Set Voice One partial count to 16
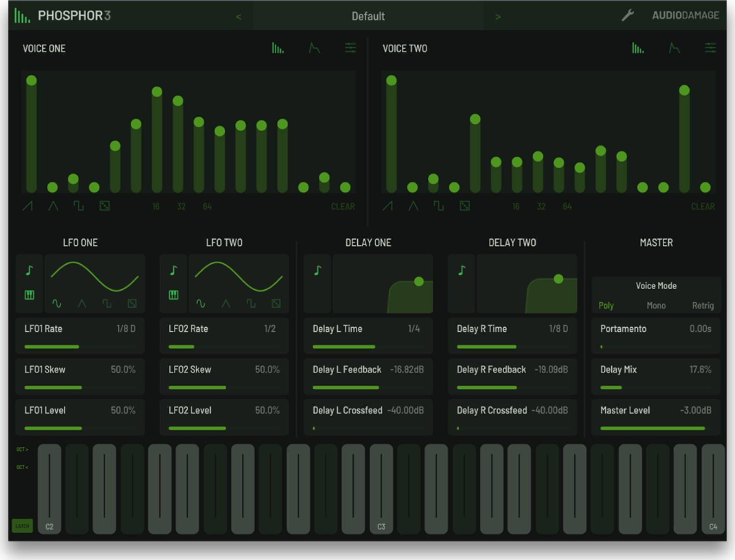 156,206
